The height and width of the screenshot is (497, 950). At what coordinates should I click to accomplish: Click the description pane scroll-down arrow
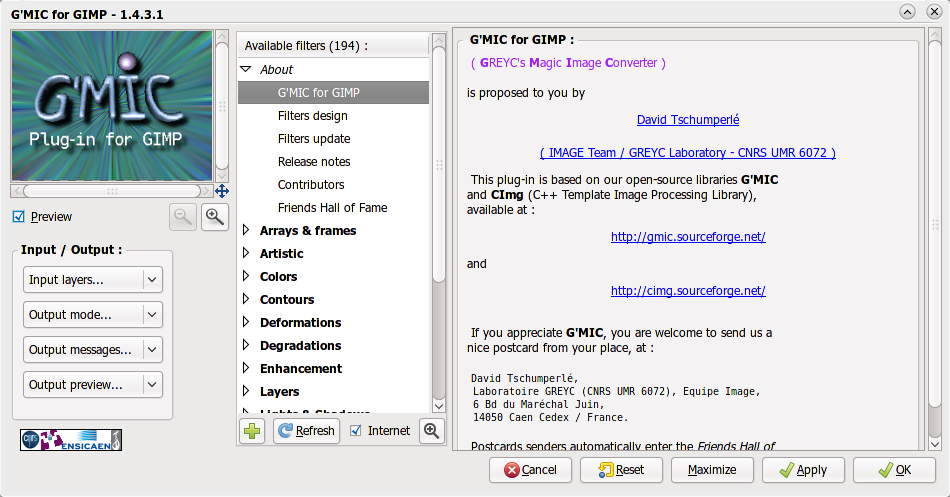coord(935,444)
